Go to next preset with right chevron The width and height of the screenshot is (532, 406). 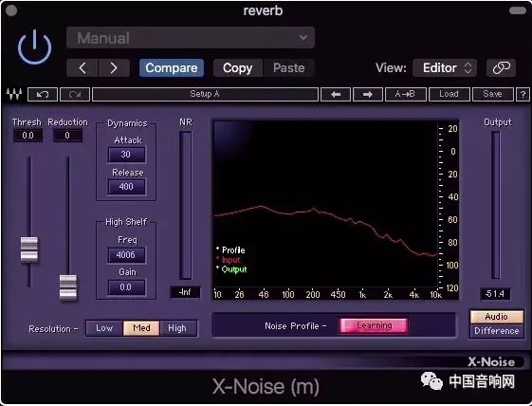point(114,68)
